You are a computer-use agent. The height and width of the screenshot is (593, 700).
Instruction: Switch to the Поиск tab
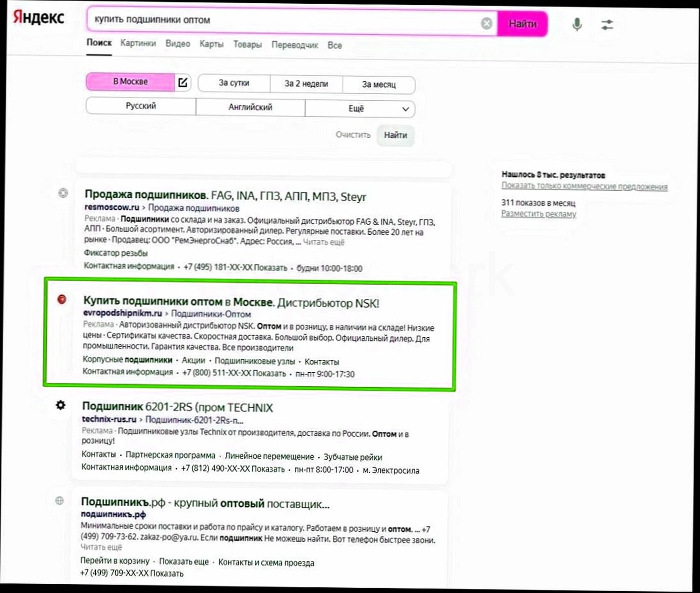[x=99, y=42]
